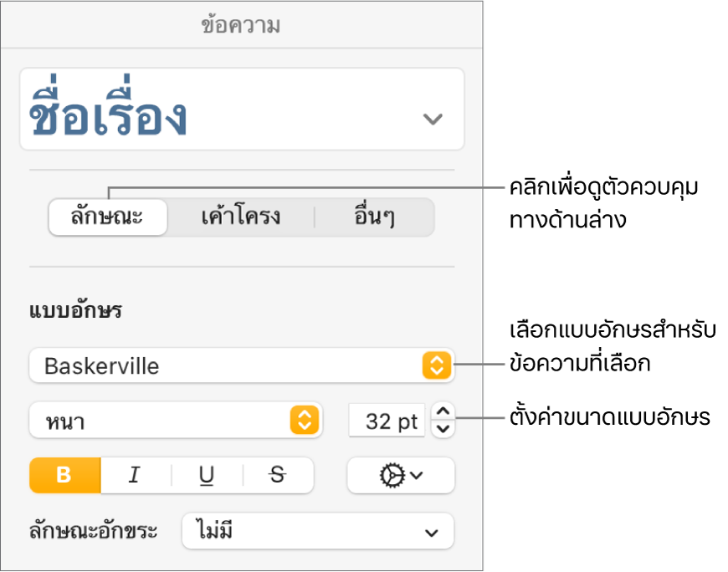Open the ชื่อเรื่อง paragraph style dropdown
Screen dimensions: 728x572
click(242, 110)
